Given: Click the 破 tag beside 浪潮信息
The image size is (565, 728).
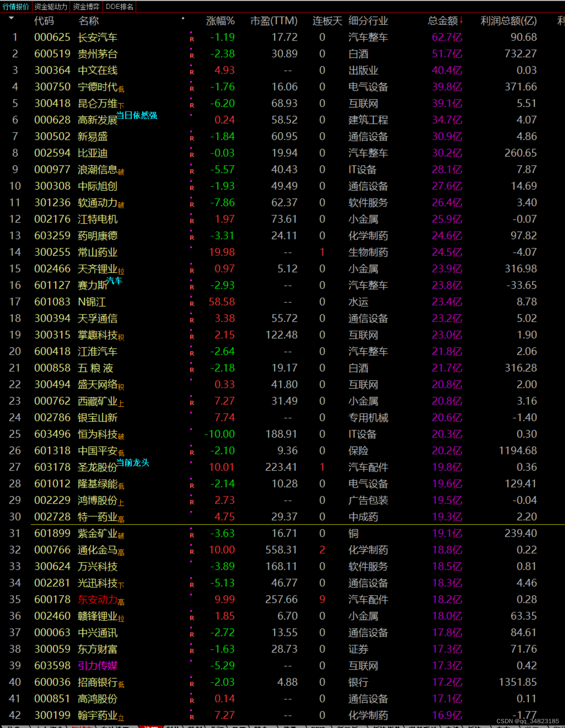Looking at the screenshot, I should [x=121, y=172].
